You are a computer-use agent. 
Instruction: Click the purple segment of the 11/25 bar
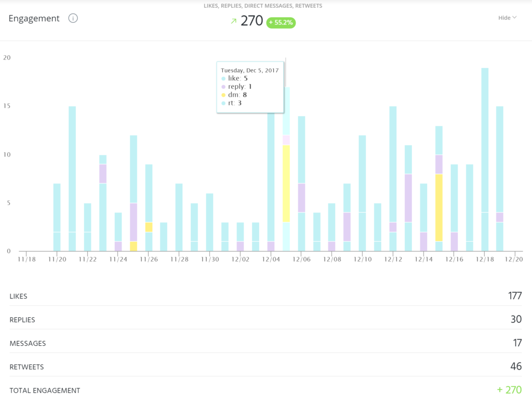(134, 223)
